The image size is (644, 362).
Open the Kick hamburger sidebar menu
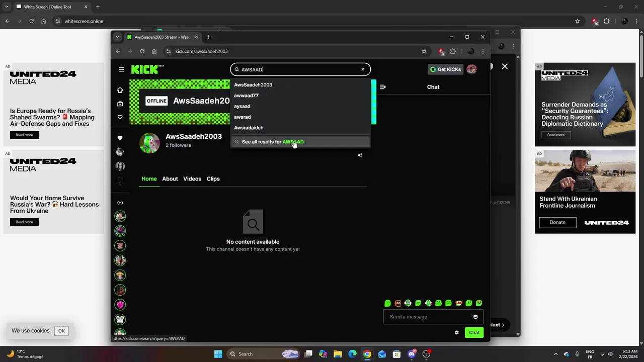(121, 69)
